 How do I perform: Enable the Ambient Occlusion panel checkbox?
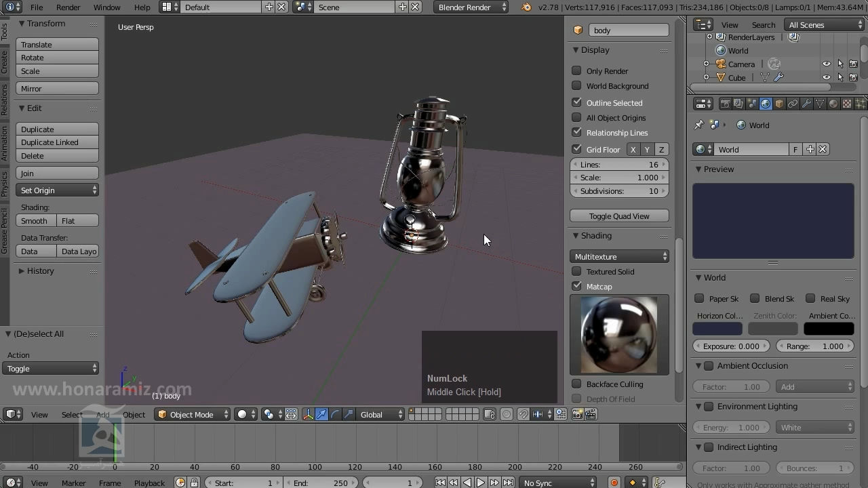coord(709,366)
